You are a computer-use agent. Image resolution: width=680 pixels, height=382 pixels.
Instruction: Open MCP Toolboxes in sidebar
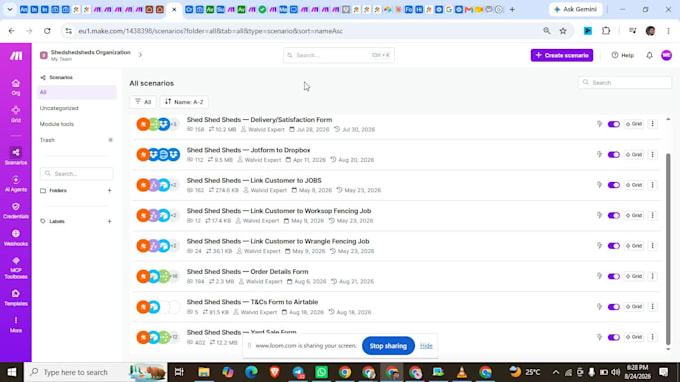click(16, 268)
